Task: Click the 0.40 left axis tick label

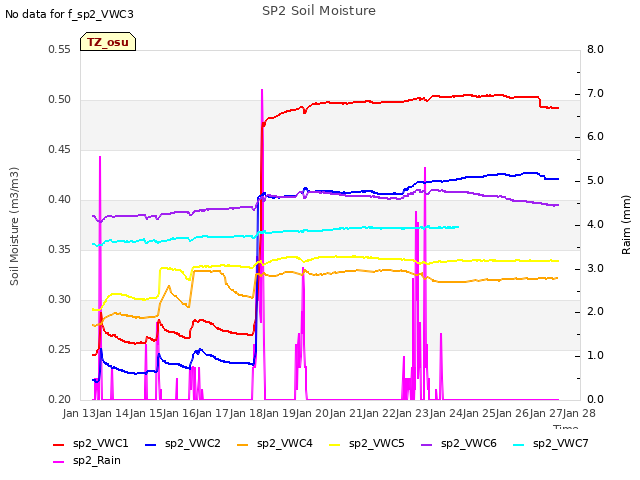Action: click(x=60, y=200)
